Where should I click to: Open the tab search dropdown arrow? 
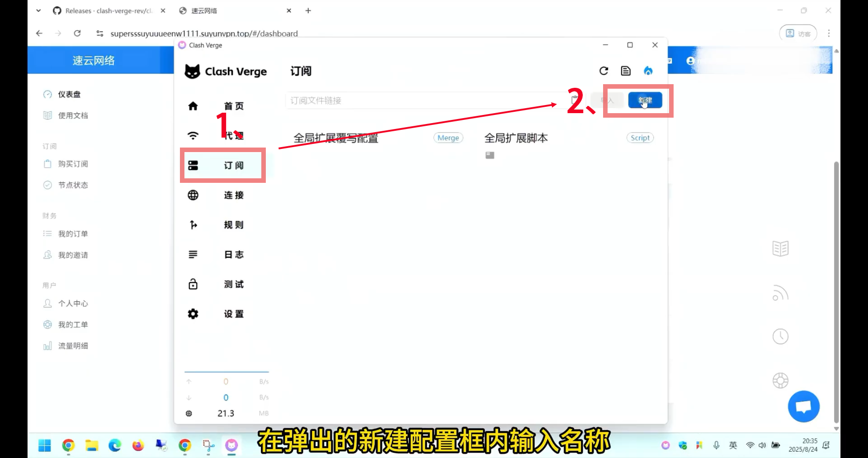[38, 10]
